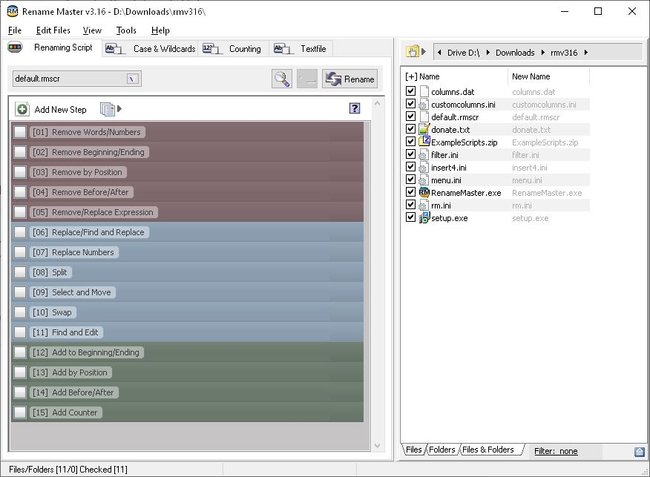The height and width of the screenshot is (477, 650).
Task: Click the Rename Master title bar icon
Action: click(x=13, y=11)
